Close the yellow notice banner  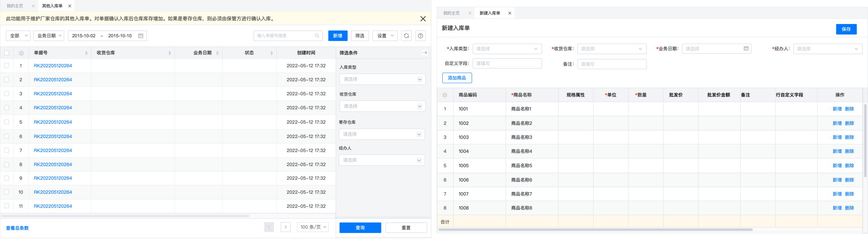click(x=423, y=19)
